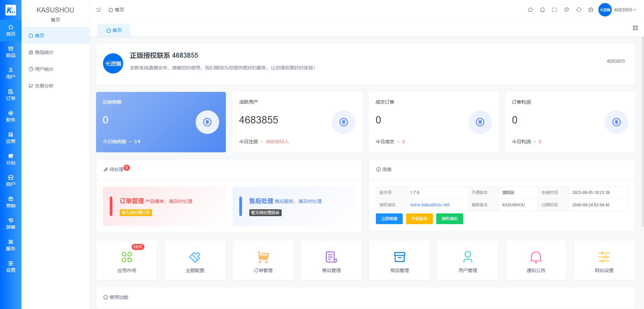Switch to the 首页 page tab
Image resolution: width=644 pixels, height=309 pixels.
click(x=114, y=30)
